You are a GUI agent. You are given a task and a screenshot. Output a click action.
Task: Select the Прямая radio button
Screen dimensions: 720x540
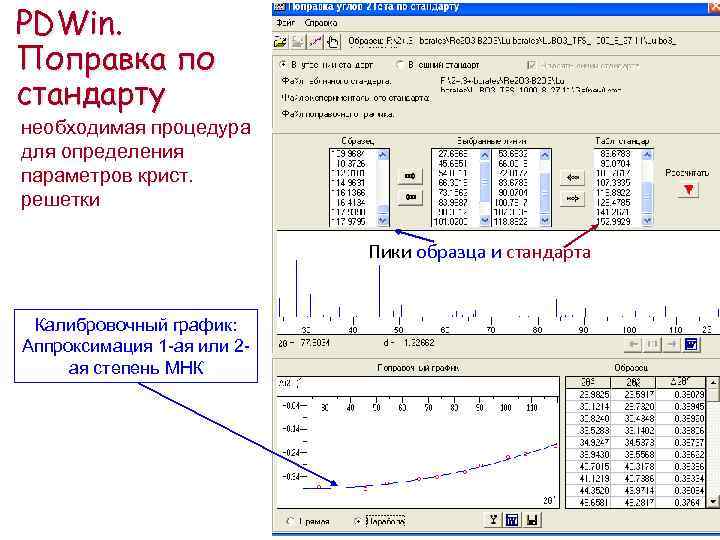click(289, 521)
